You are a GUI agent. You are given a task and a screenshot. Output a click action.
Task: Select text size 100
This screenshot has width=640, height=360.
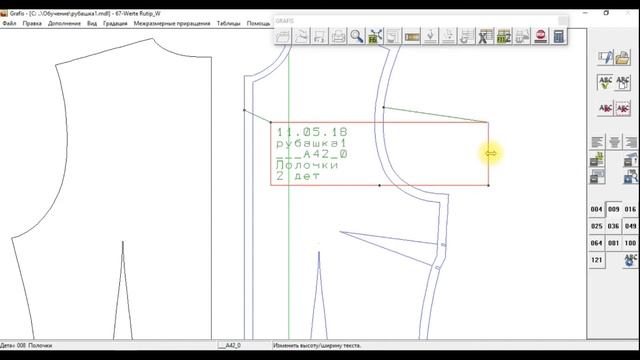tap(630, 243)
